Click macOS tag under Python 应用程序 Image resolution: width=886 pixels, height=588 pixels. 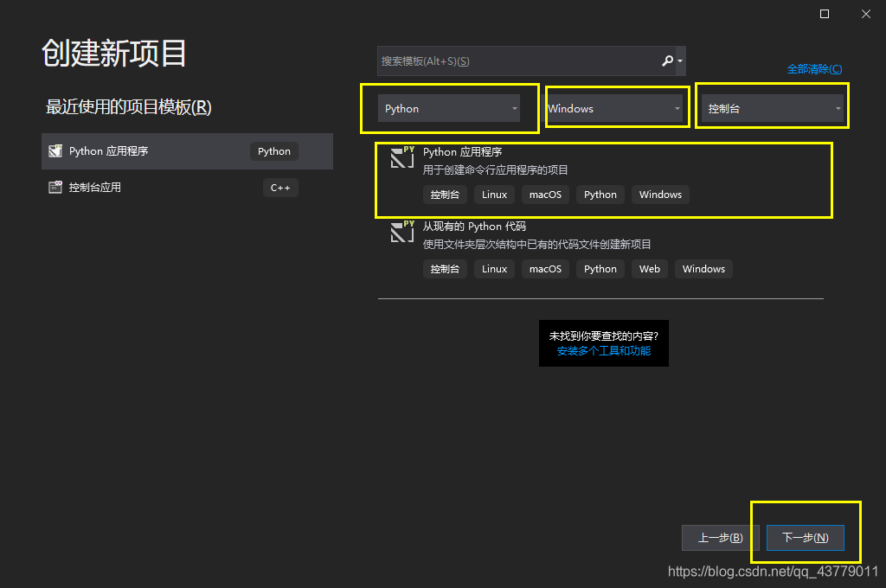click(x=545, y=195)
